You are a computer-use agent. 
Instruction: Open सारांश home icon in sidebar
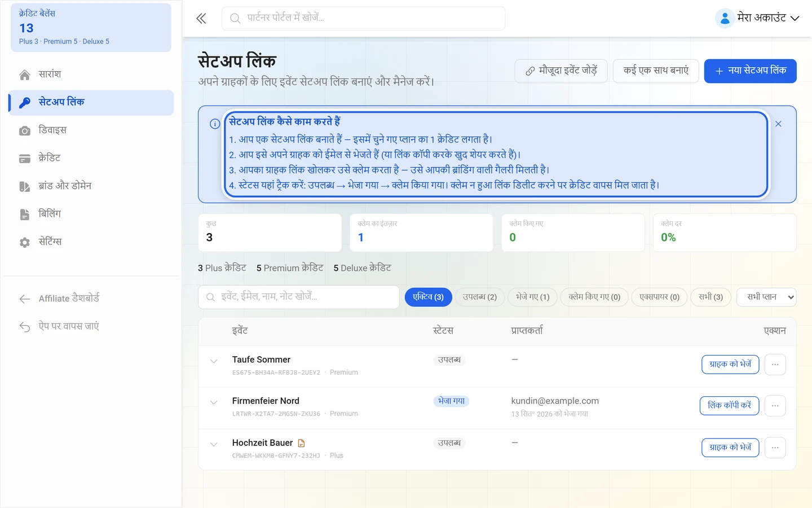pos(25,75)
